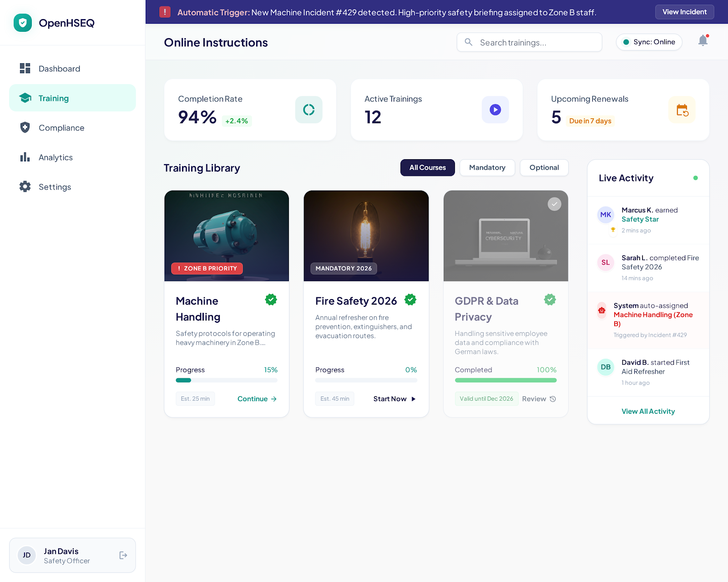Click the verified badge on Fire Safety 2026
Viewport: 728px width, 582px height.
410,300
